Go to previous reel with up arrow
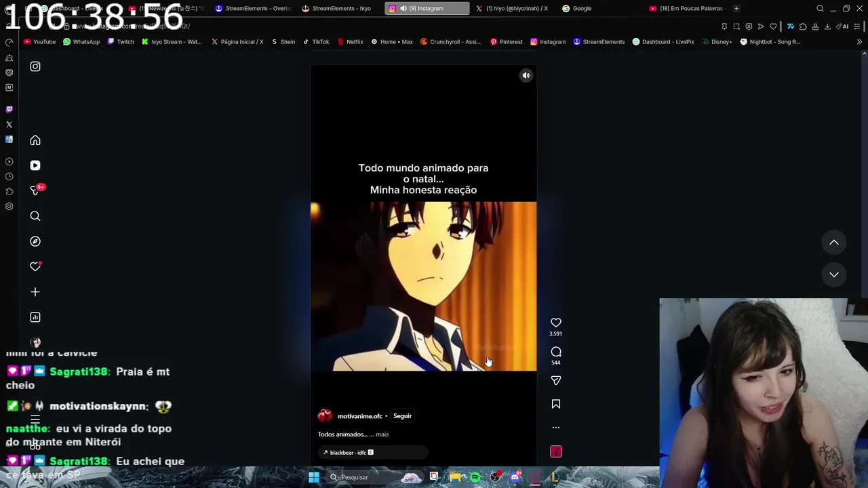This screenshot has height=488, width=868. (834, 243)
